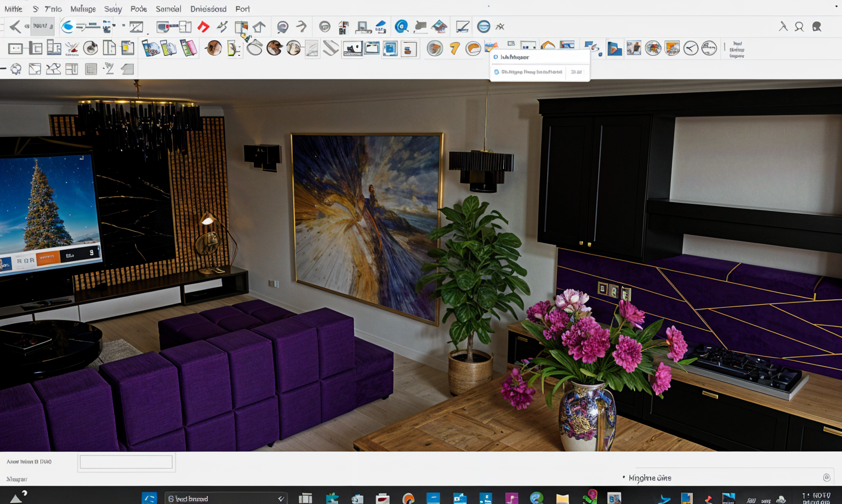842x504 pixels.
Task: Open the Pode menu
Action: pyautogui.click(x=138, y=9)
